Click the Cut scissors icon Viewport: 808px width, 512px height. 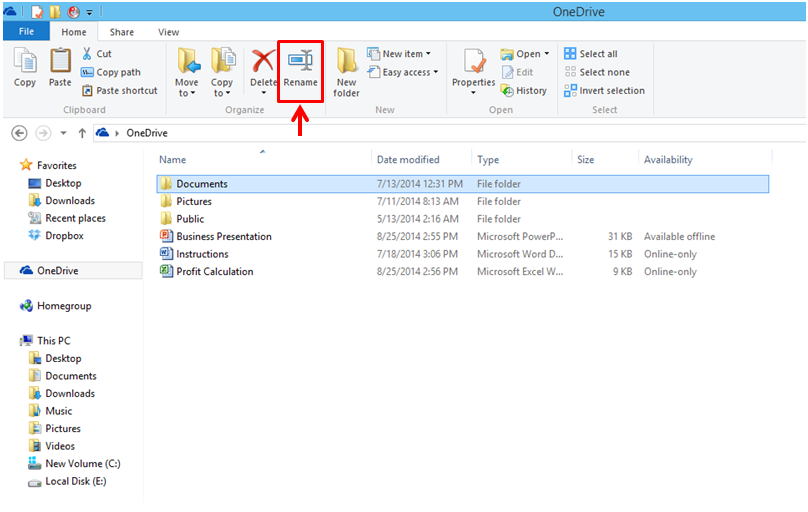(x=87, y=54)
